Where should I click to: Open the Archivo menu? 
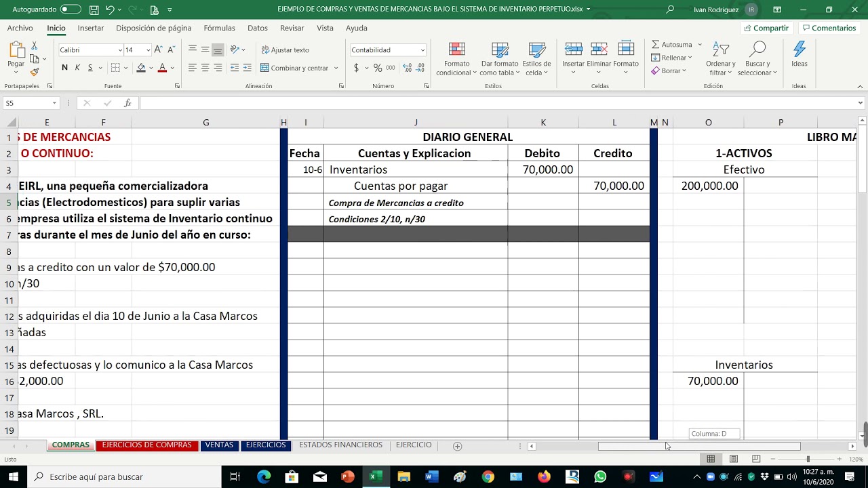coord(20,28)
